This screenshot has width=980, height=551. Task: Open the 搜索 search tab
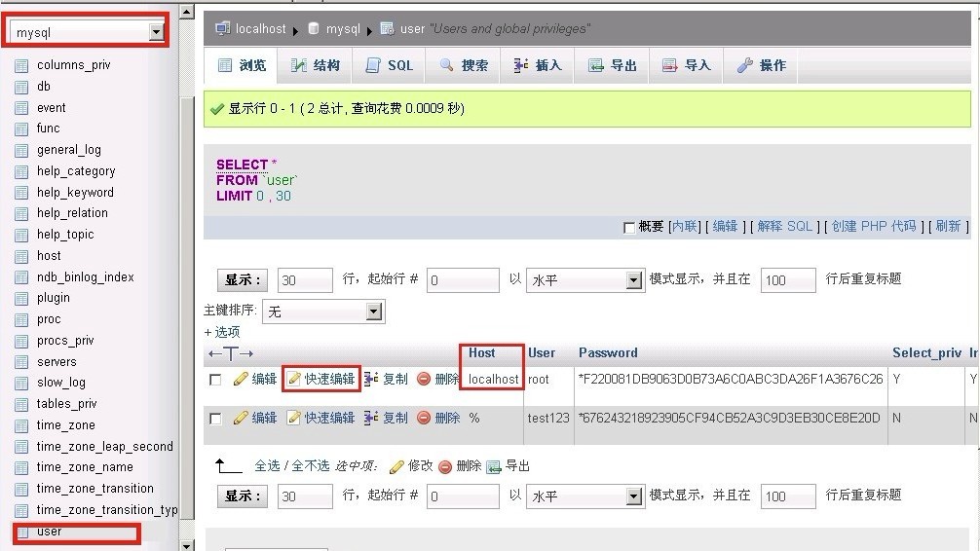[464, 65]
